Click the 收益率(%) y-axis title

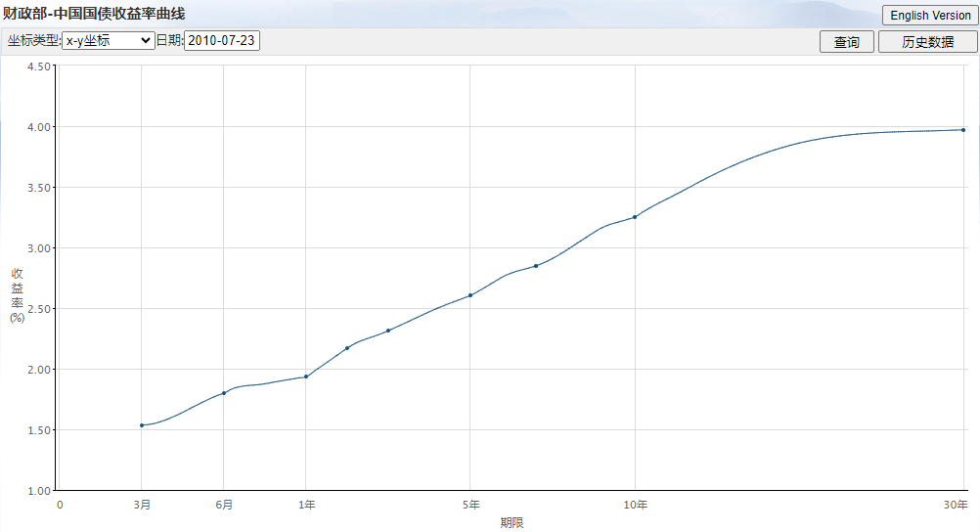point(17,295)
